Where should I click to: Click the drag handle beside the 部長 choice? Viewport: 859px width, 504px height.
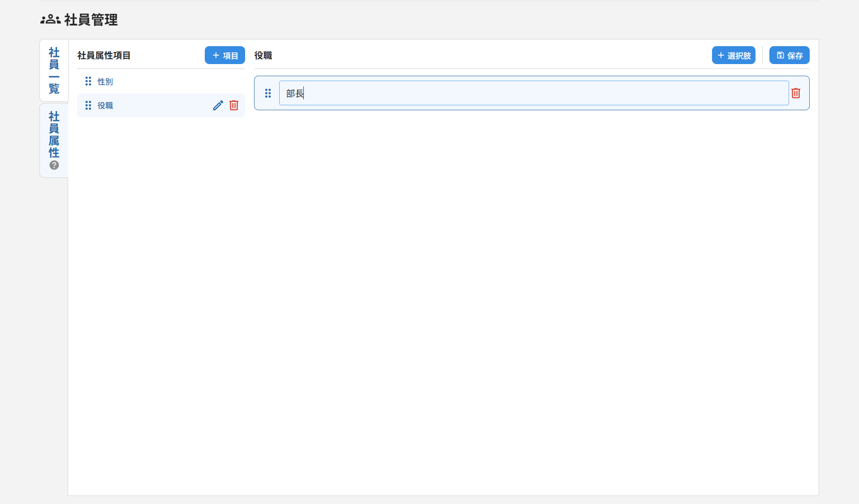click(x=268, y=93)
